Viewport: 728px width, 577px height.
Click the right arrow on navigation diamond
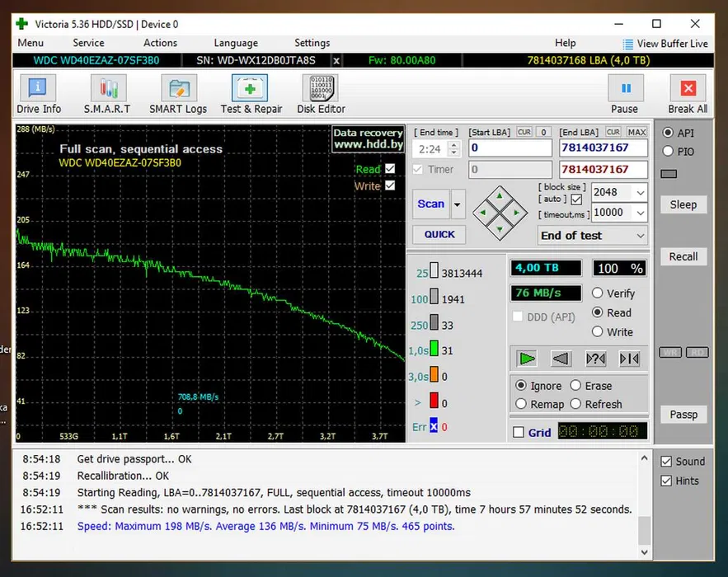(x=516, y=213)
